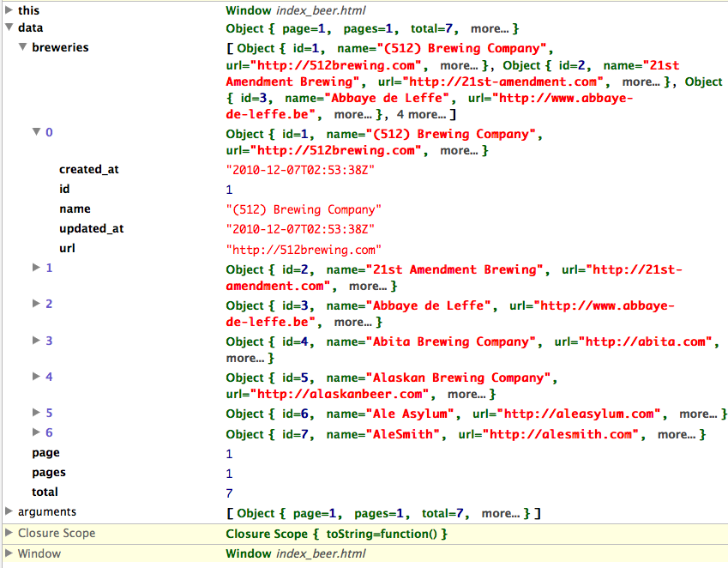The width and height of the screenshot is (728, 568).
Task: Expand brewery item 5 arrow
Action: pos(36,412)
